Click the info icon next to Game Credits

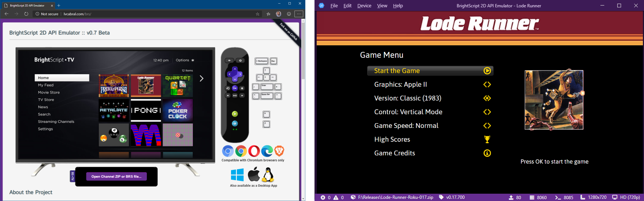487,153
